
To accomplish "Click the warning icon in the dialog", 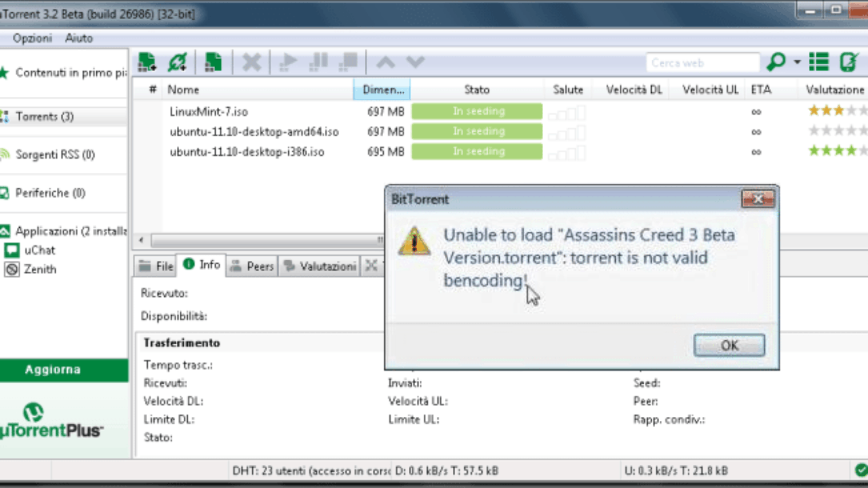I will [414, 241].
